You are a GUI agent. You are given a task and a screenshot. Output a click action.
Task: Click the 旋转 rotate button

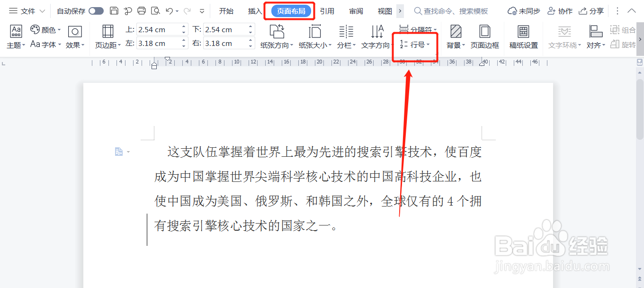[x=623, y=45]
